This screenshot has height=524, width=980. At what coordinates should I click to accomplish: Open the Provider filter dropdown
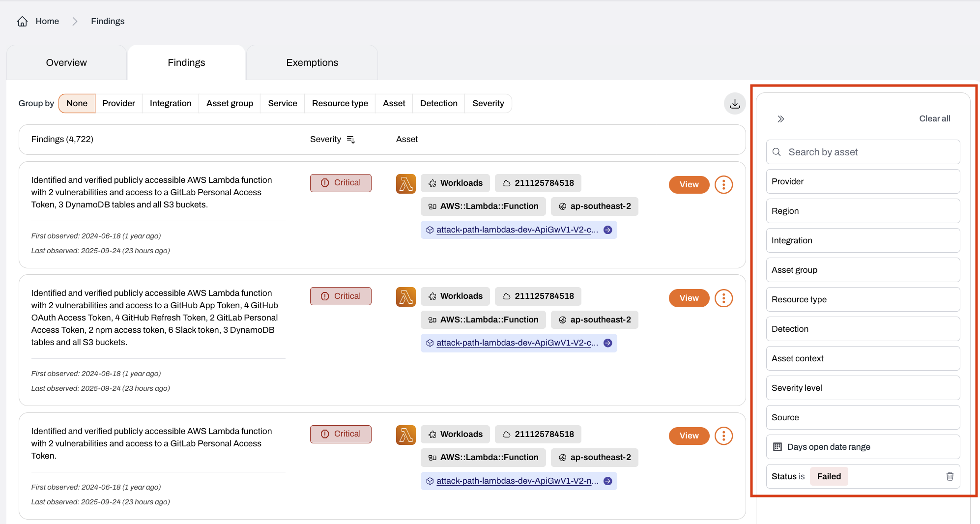coord(863,181)
